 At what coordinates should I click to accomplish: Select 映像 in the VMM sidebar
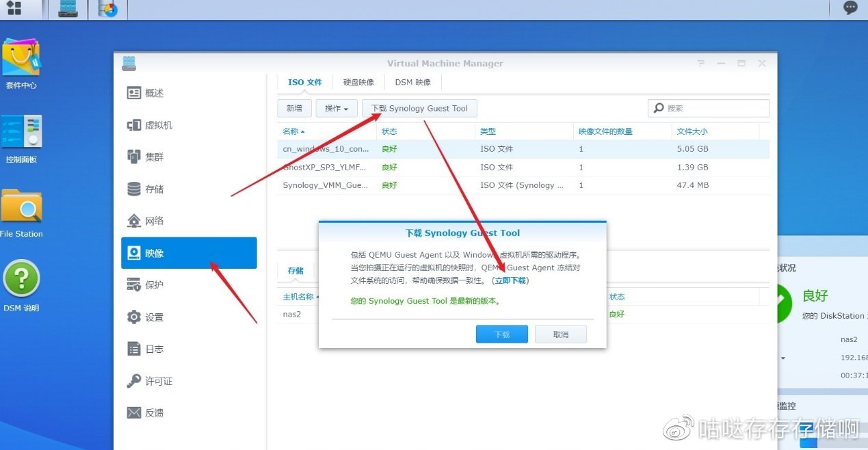click(189, 253)
